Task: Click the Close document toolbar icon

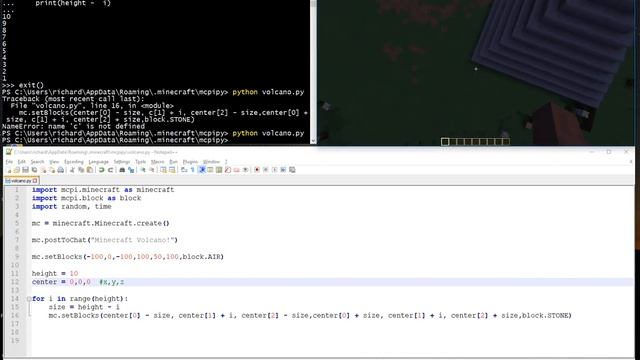Action: [43, 170]
